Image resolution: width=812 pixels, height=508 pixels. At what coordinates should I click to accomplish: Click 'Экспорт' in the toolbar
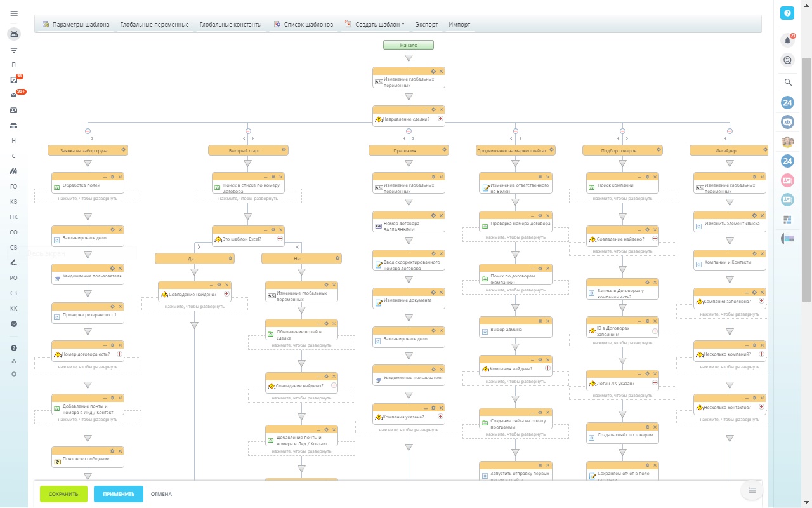click(426, 25)
